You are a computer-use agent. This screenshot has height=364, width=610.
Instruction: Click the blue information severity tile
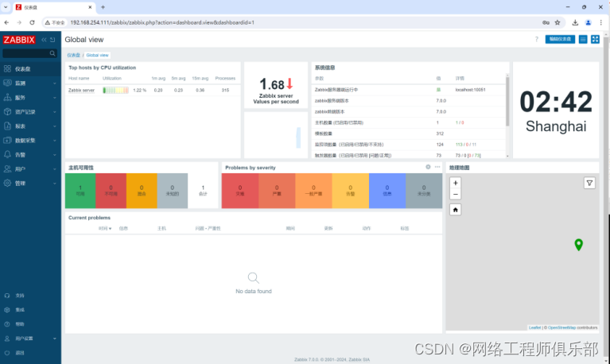pos(387,191)
